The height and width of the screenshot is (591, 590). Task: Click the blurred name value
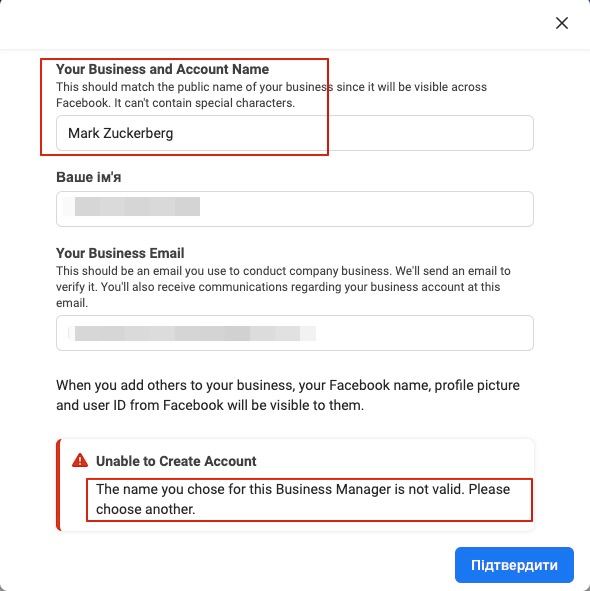coord(137,206)
